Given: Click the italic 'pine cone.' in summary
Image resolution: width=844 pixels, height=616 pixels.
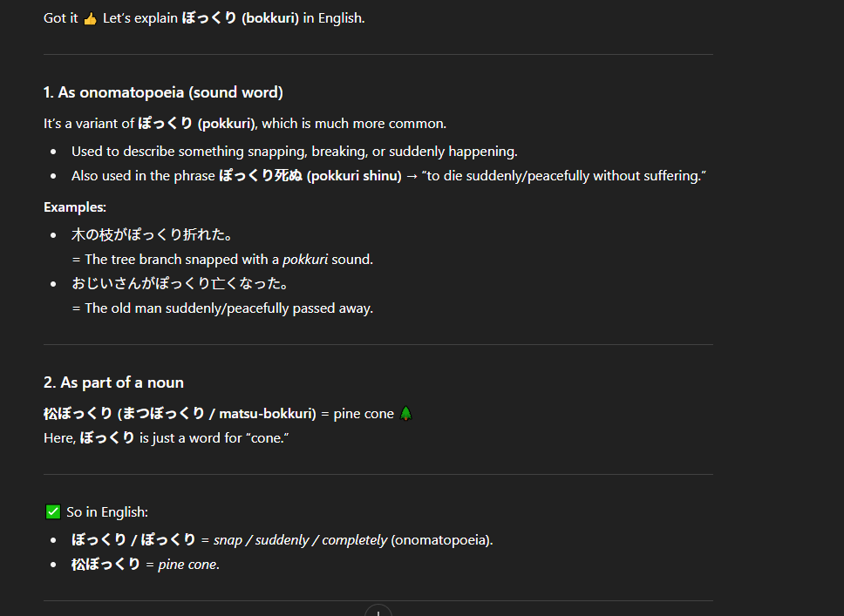Looking at the screenshot, I should (x=189, y=565).
